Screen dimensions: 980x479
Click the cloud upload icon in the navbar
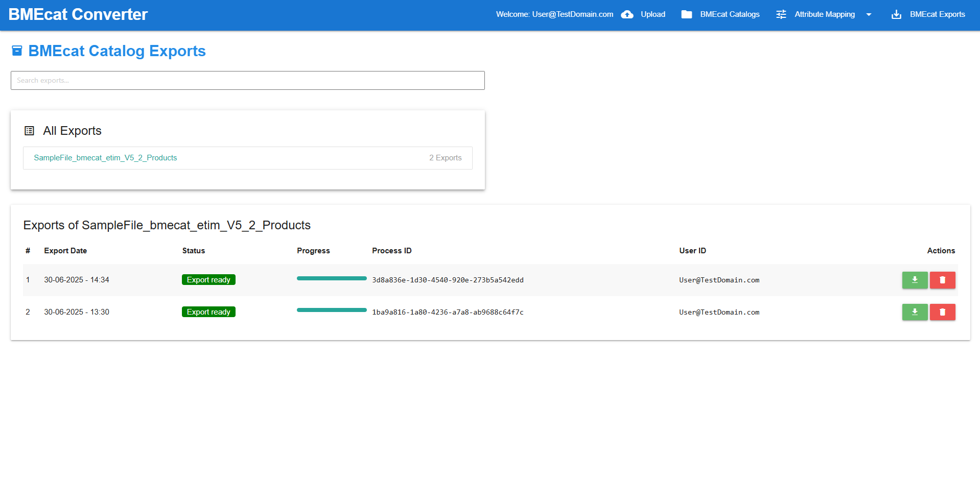(627, 14)
